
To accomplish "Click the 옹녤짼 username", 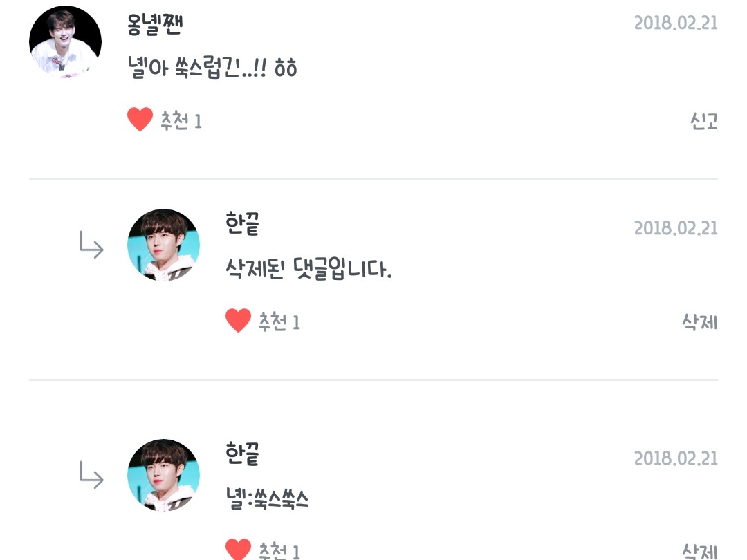I will tap(155, 24).
